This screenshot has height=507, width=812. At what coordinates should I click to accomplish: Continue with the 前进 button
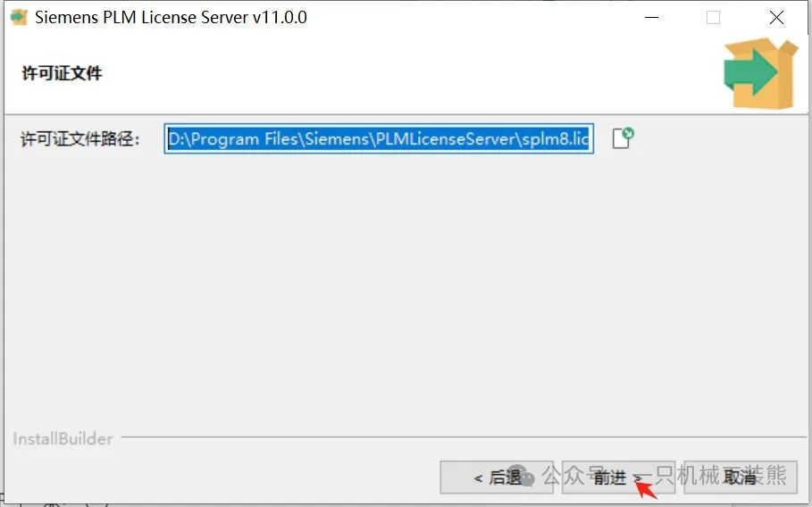pos(618,477)
